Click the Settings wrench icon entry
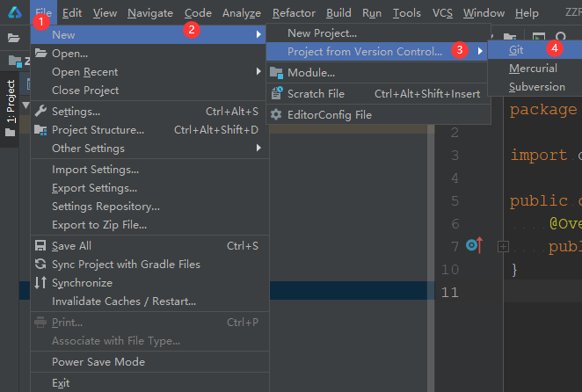Screen dimensions: 582x392 coord(40,111)
